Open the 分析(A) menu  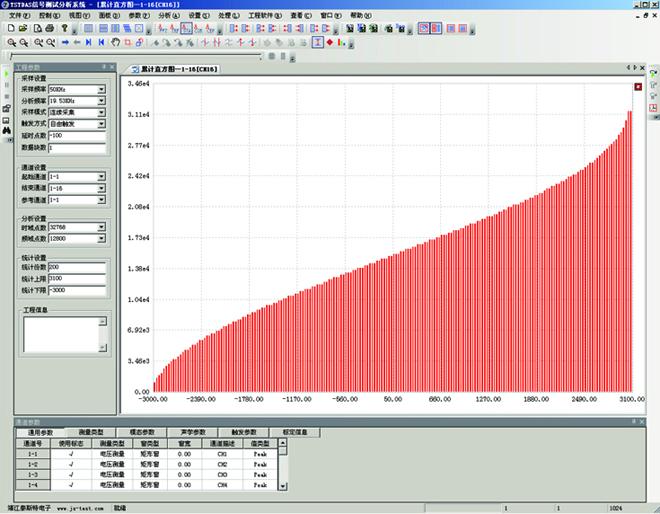click(167, 17)
